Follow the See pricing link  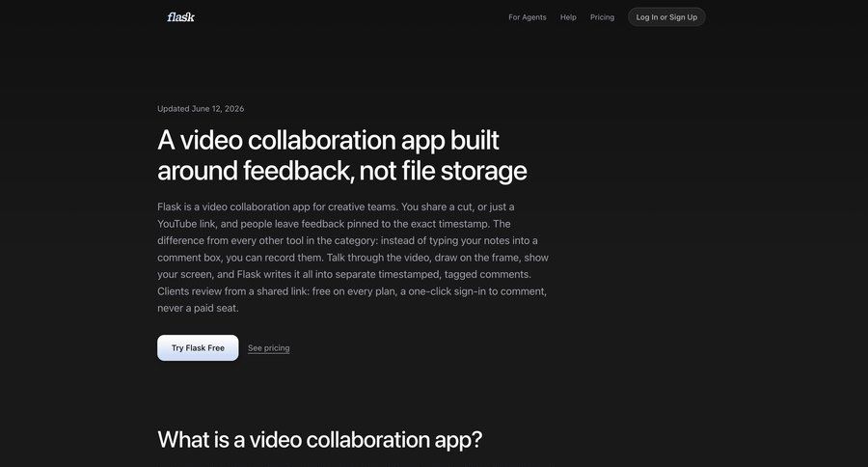[x=268, y=348]
